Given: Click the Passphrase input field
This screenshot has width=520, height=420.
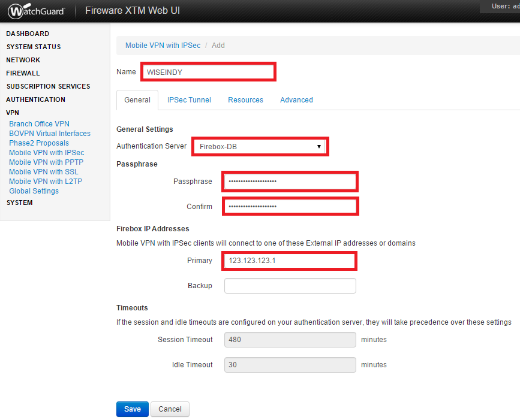Looking at the screenshot, I should pyautogui.click(x=290, y=182).
